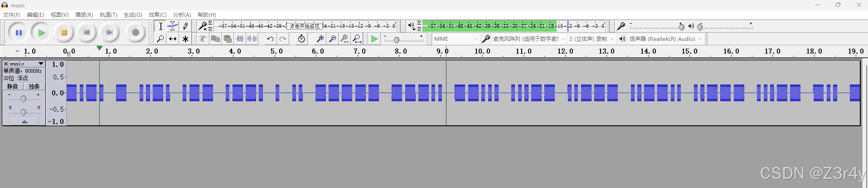Screen dimensions: 868x188
Task: Click the green Play-at-Speed button
Action: [x=374, y=39]
